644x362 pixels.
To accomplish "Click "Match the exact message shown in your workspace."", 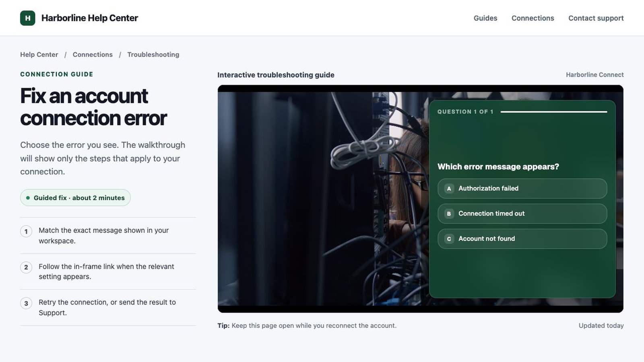I will 103,236.
